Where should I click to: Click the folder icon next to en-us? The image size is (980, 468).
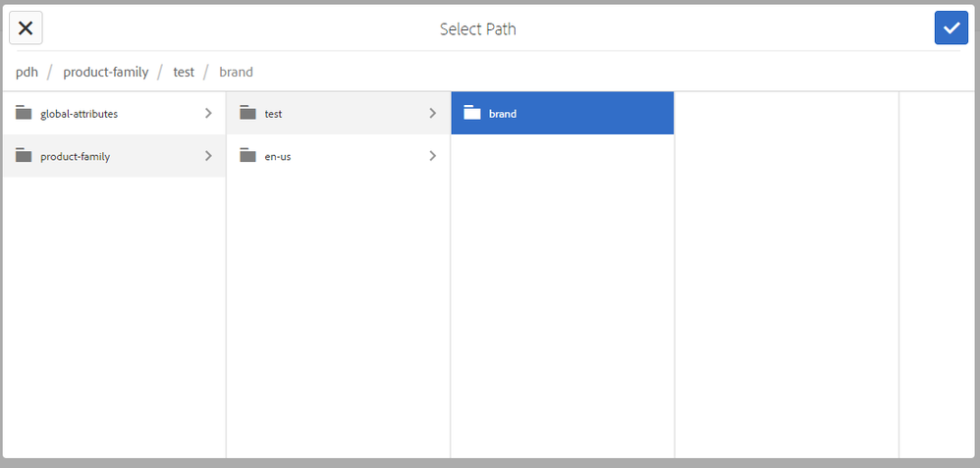tap(247, 155)
